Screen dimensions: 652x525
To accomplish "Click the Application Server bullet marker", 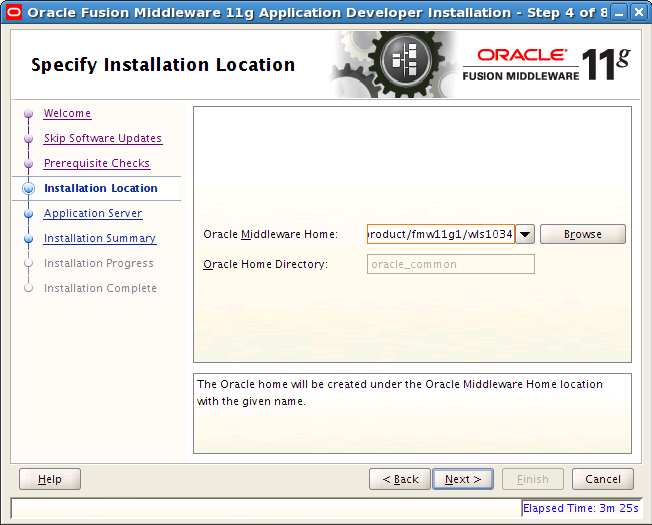I will (x=28, y=214).
